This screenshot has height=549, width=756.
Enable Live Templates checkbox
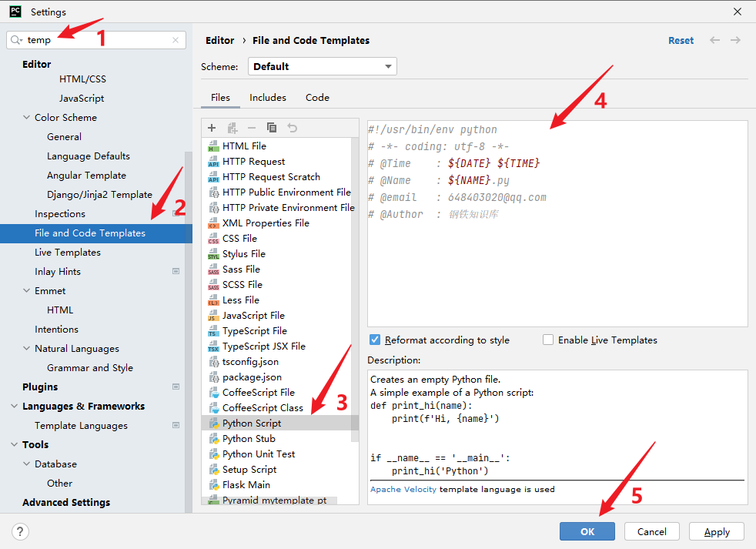(x=547, y=340)
